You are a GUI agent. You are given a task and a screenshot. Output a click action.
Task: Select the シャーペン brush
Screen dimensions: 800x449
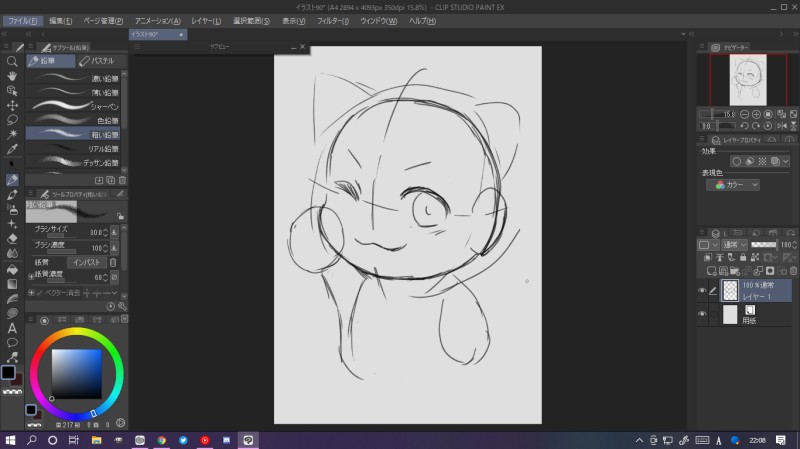coord(73,106)
